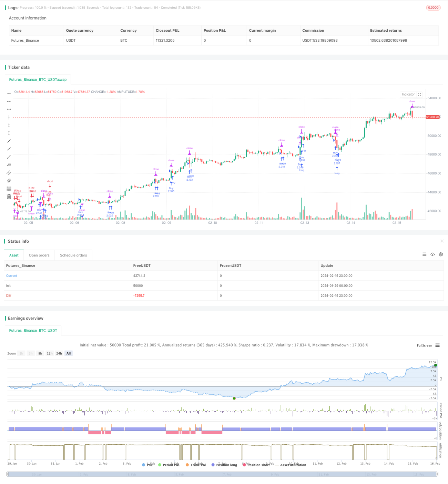
Task: Open the gear settings in Status info
Action: click(441, 254)
